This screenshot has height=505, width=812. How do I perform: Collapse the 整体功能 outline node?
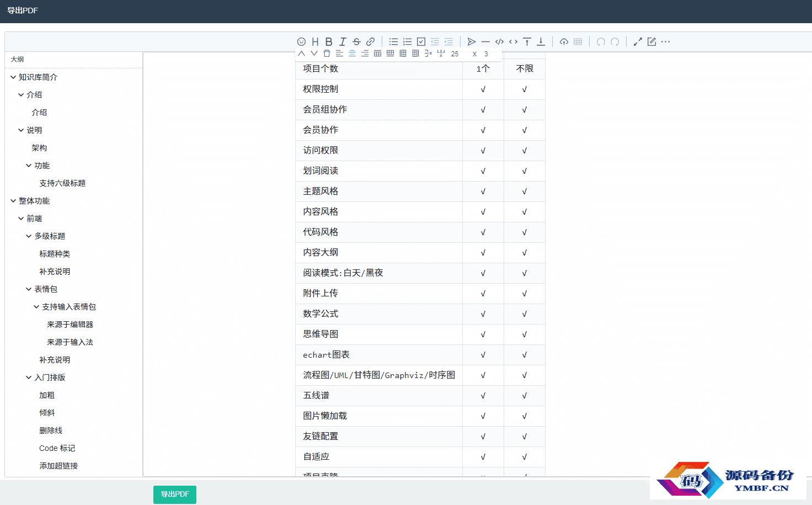pos(13,201)
